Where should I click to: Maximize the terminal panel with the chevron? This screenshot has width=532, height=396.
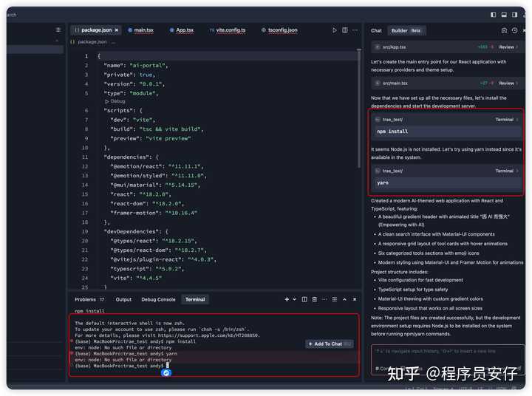(344, 299)
